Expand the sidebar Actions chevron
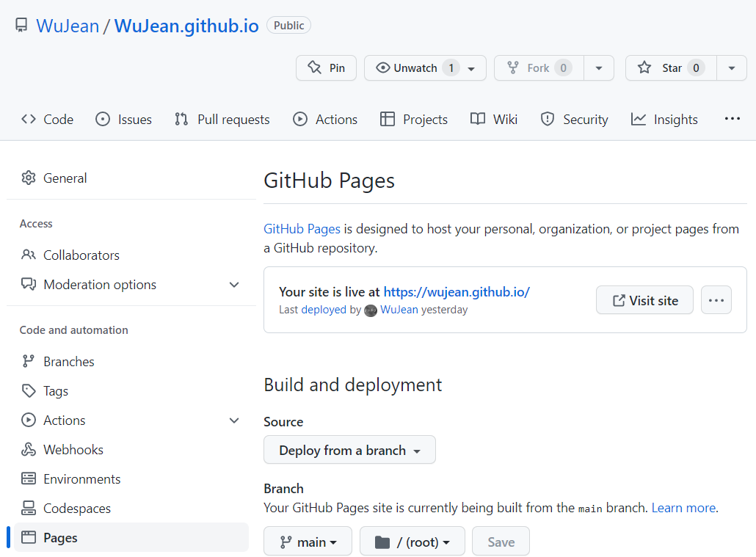Screen dimensions: 756x557 234,421
